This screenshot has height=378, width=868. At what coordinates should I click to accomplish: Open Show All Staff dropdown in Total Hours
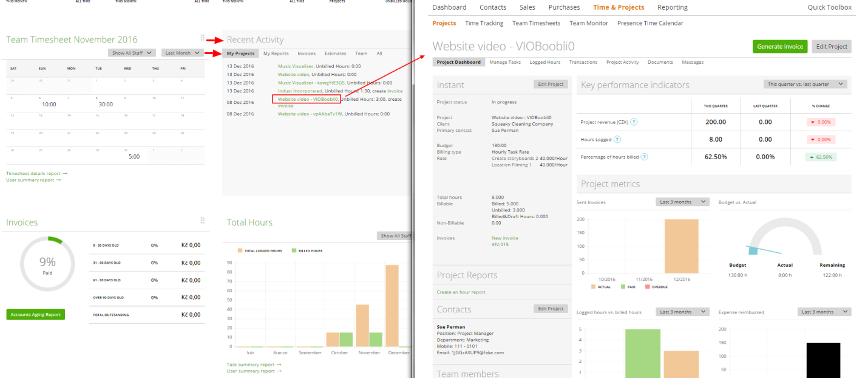(x=396, y=236)
